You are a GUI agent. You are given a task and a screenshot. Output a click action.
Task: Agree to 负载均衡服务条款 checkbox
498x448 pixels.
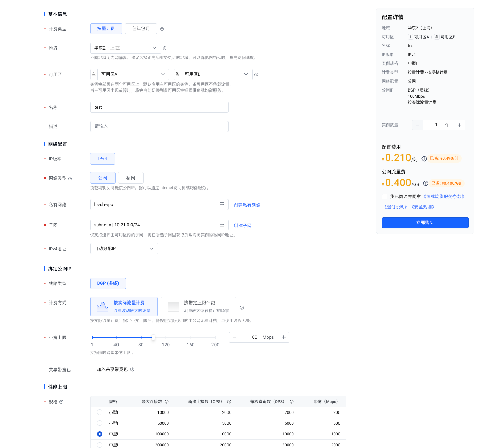pos(385,197)
